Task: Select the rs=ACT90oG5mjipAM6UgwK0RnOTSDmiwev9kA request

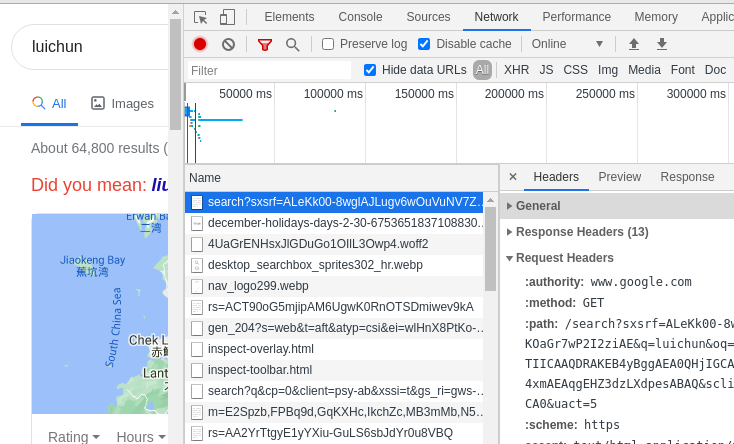Action: (x=334, y=307)
